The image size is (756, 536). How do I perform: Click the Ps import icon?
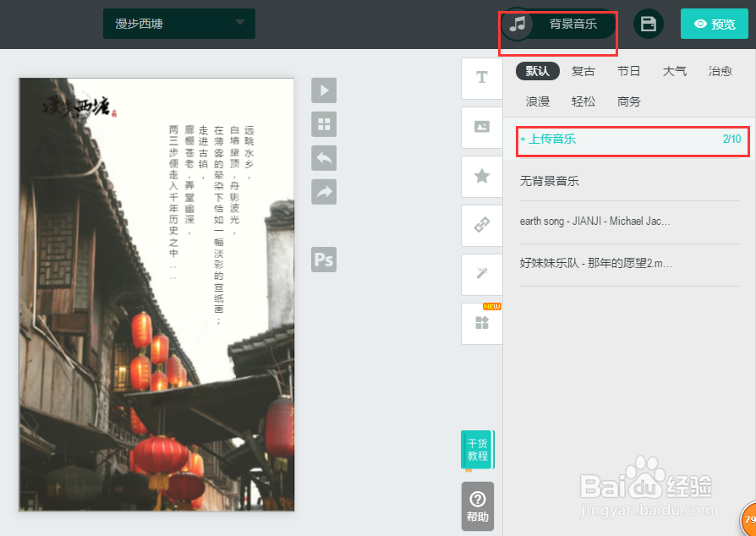click(x=324, y=260)
